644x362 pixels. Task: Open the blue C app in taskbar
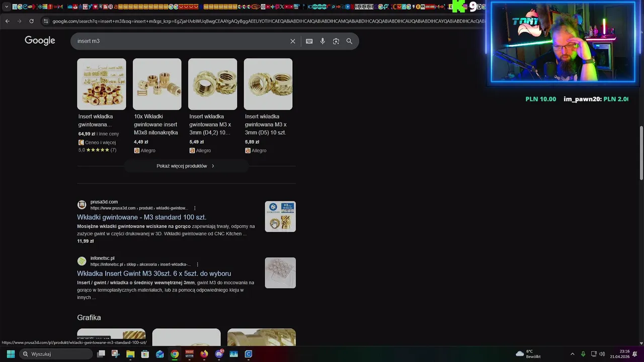coord(248,354)
